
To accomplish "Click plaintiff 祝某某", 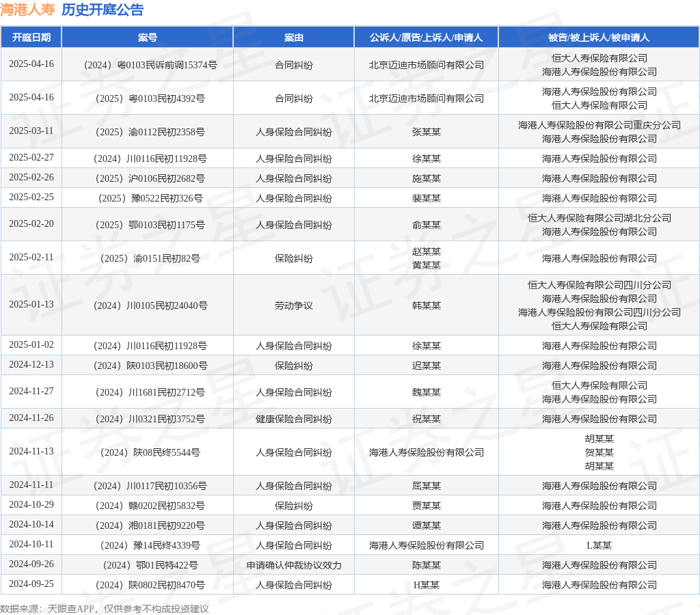I will [x=427, y=419].
